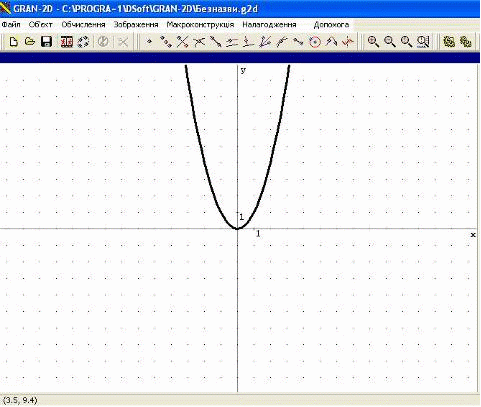This screenshot has width=481, height=407.
Task: Save the drawing with the floppy disk icon
Action: coord(46,42)
